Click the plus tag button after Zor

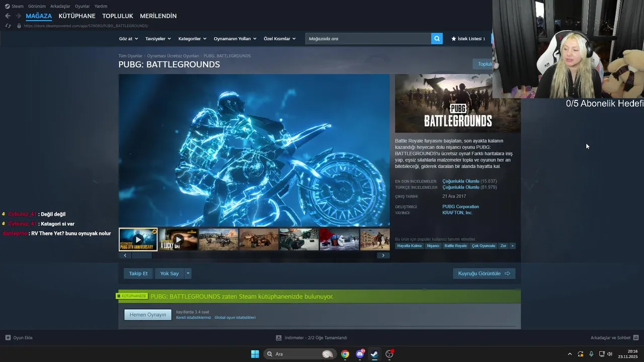pos(513,246)
